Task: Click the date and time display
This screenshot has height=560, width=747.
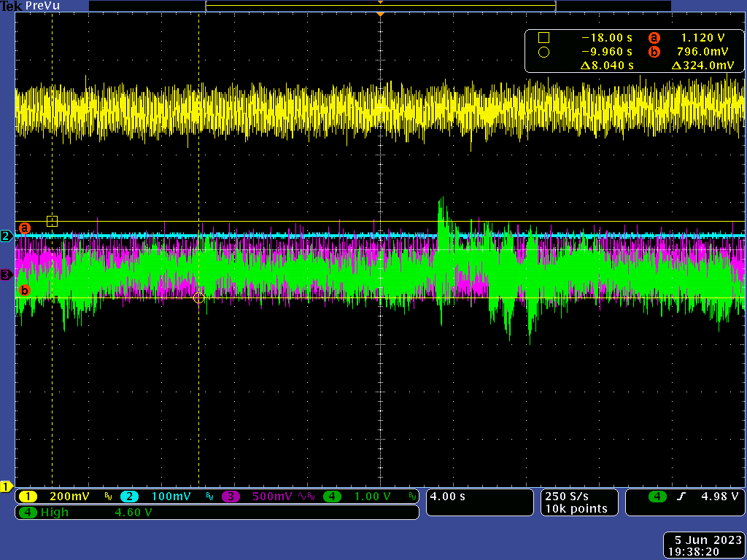Action: [x=703, y=546]
